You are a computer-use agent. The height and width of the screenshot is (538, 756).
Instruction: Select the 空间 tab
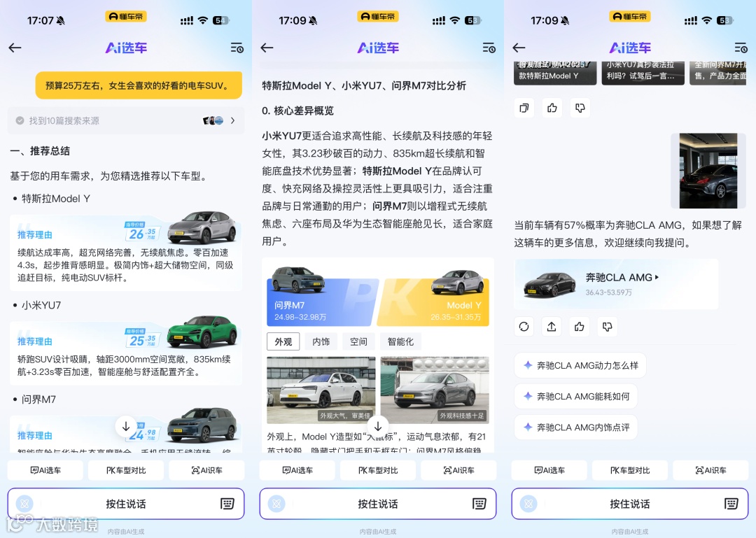[x=358, y=342]
